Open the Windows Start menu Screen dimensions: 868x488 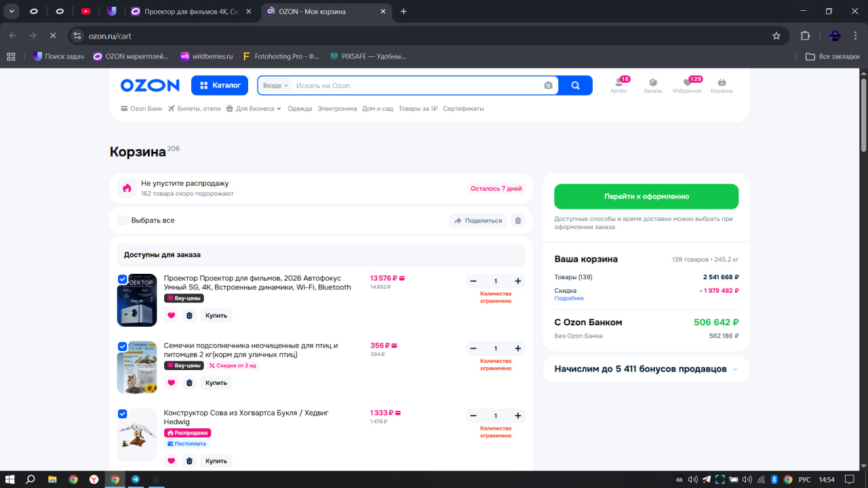10,479
